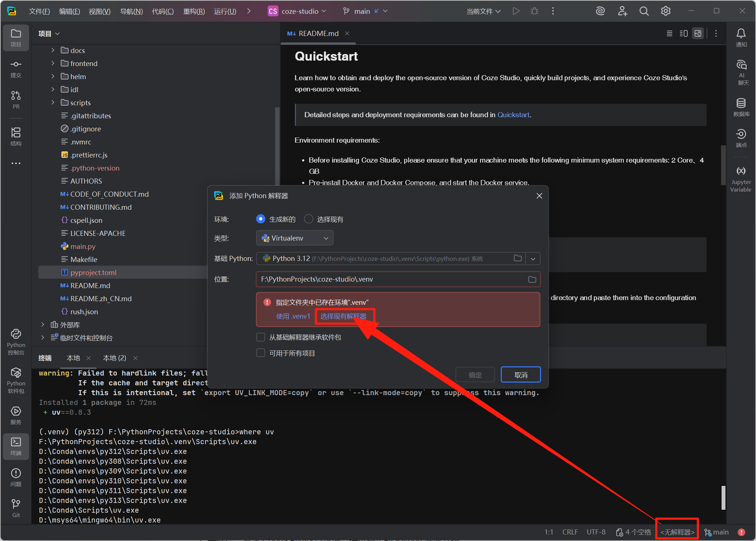This screenshot has height=541, width=756.
Task: Switch to terminal tab 本地 (2)
Action: point(115,358)
